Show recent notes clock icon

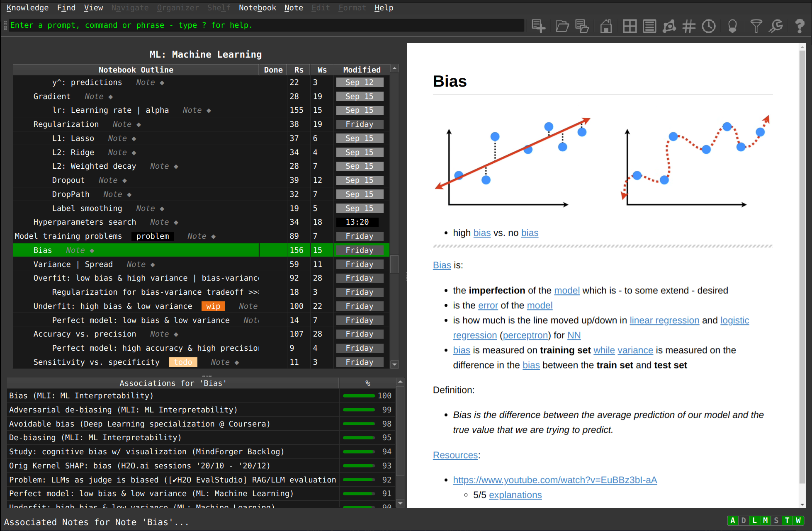709,26
